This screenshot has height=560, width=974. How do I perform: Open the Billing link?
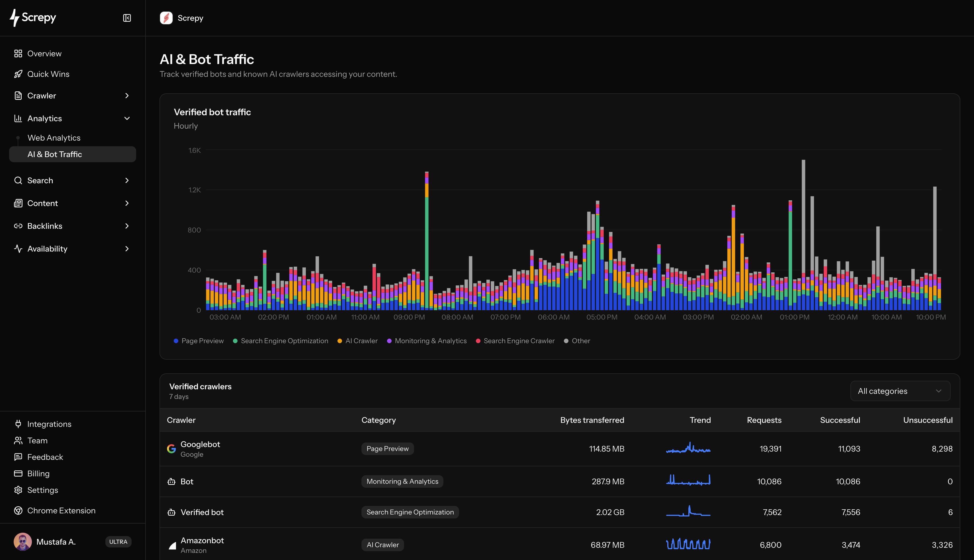38,473
